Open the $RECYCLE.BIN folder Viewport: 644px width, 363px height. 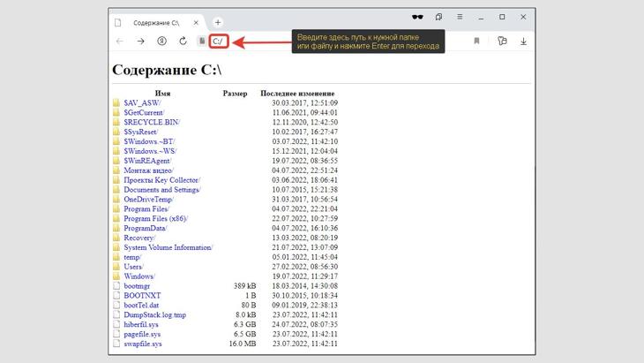tap(152, 122)
